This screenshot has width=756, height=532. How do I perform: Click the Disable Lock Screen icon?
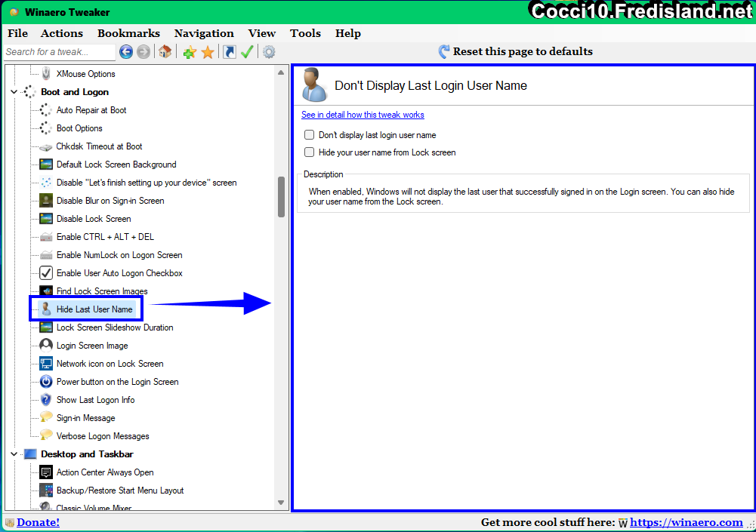pyautogui.click(x=46, y=219)
